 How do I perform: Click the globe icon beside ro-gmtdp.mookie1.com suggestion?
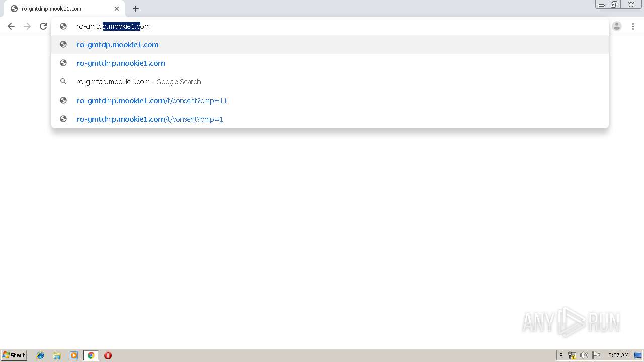[x=63, y=45]
